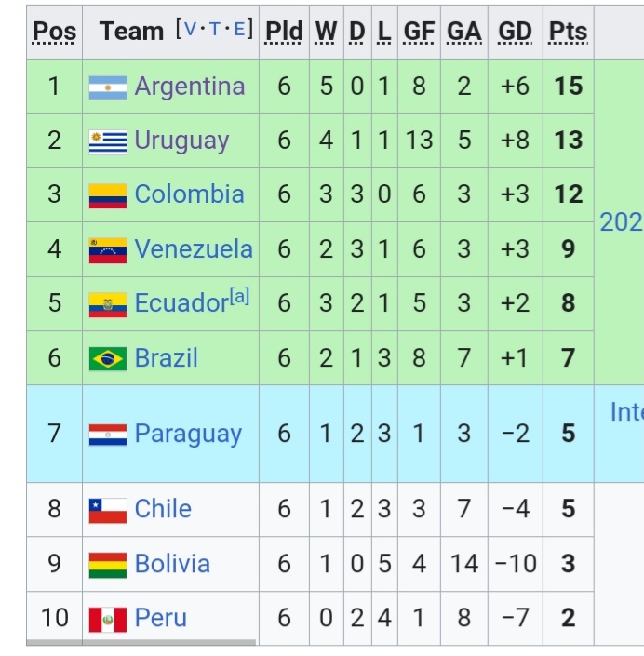
Task: Follow the Venezuela team link
Action: pyautogui.click(x=194, y=249)
